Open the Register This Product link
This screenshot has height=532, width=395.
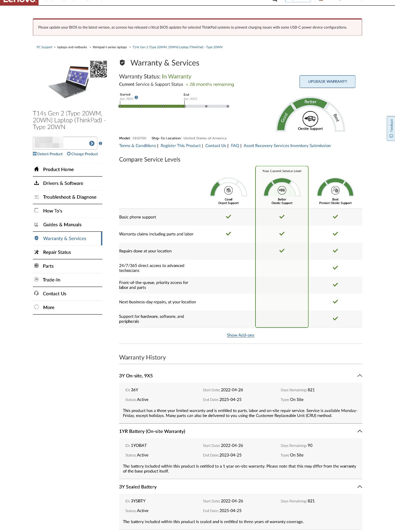click(181, 146)
